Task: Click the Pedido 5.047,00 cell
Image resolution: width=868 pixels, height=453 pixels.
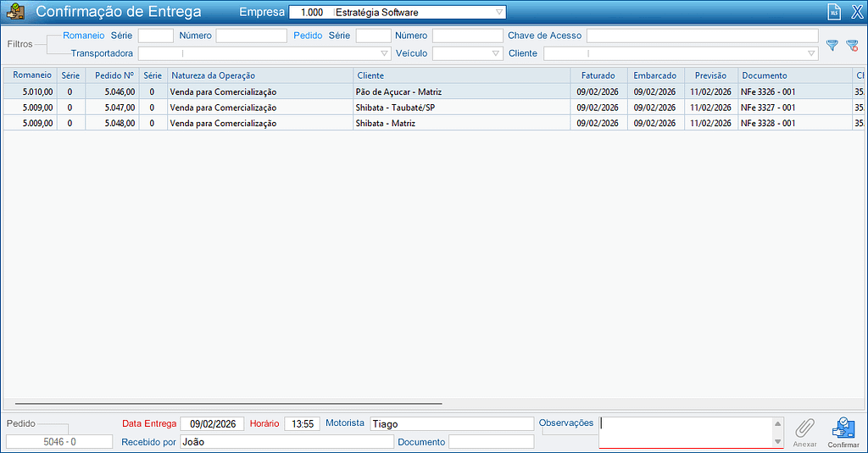Action: tap(113, 108)
